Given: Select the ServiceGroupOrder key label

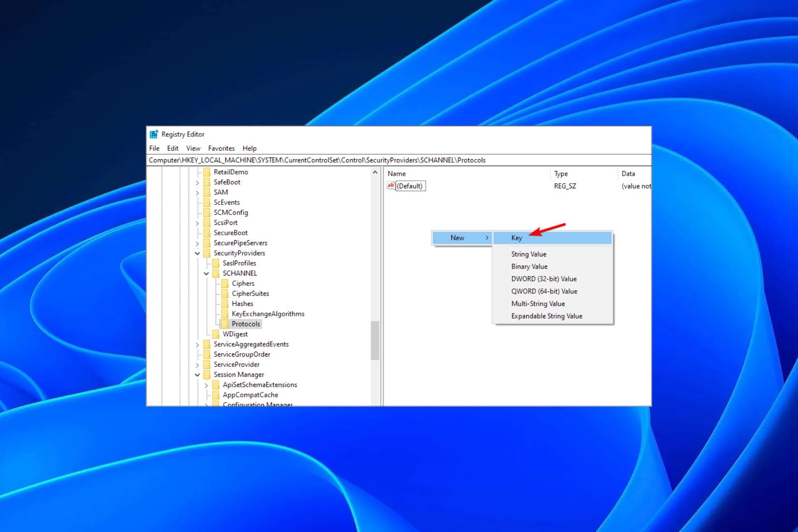Looking at the screenshot, I should click(x=242, y=355).
